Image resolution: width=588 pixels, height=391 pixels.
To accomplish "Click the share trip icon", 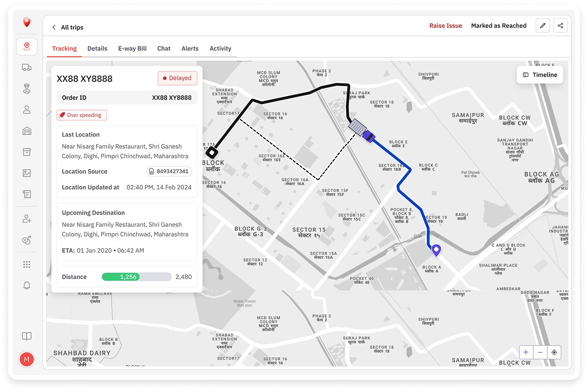I will 560,26.
